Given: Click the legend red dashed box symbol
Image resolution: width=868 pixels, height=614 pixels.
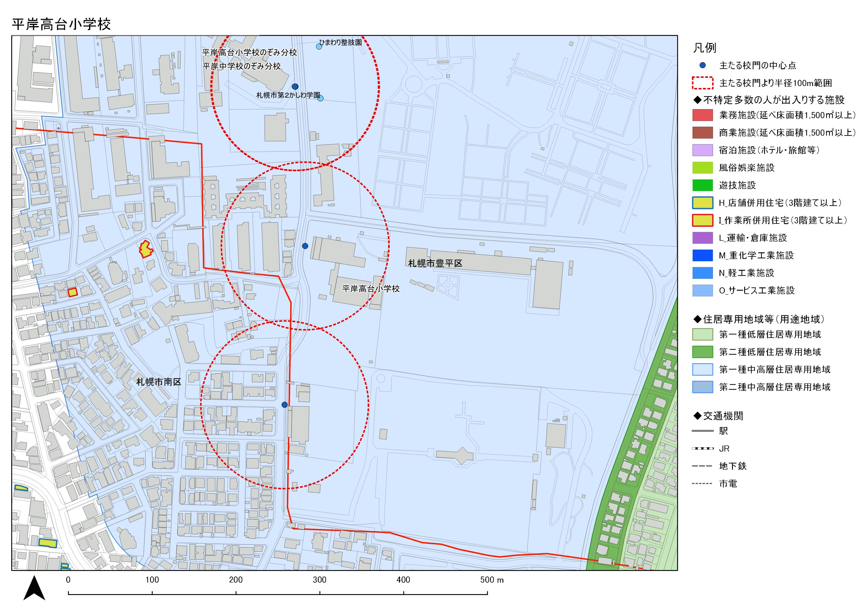Looking at the screenshot, I should click(x=702, y=83).
